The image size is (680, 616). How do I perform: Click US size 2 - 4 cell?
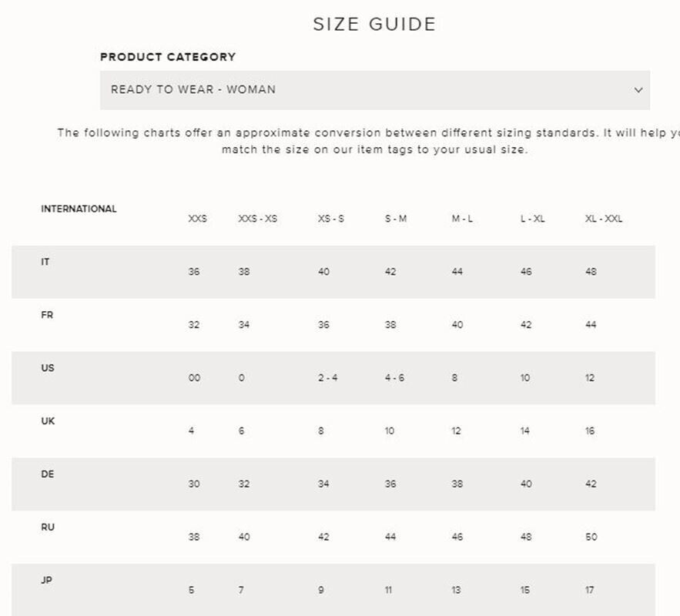[327, 378]
